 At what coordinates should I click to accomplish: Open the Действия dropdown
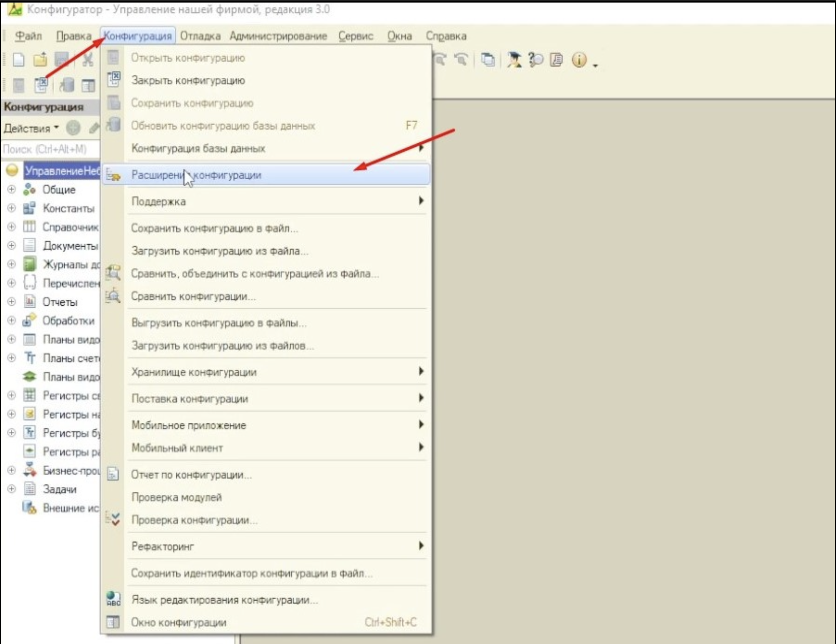tap(31, 128)
